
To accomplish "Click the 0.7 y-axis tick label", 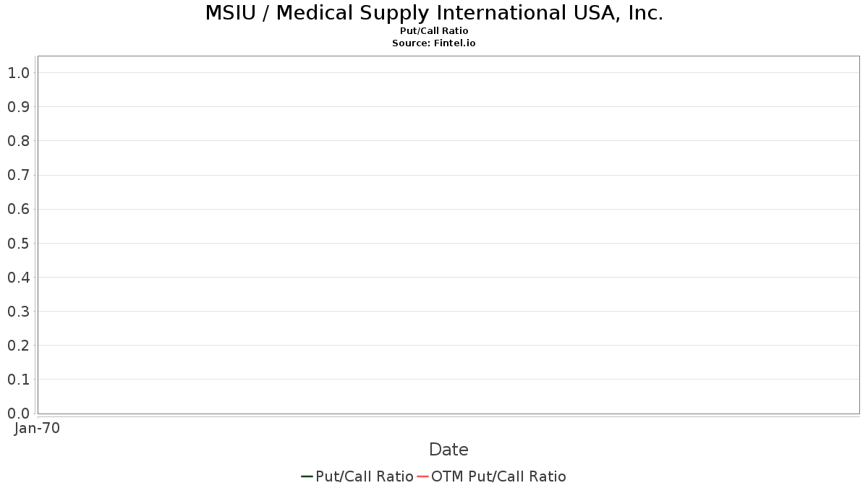I will point(18,175).
